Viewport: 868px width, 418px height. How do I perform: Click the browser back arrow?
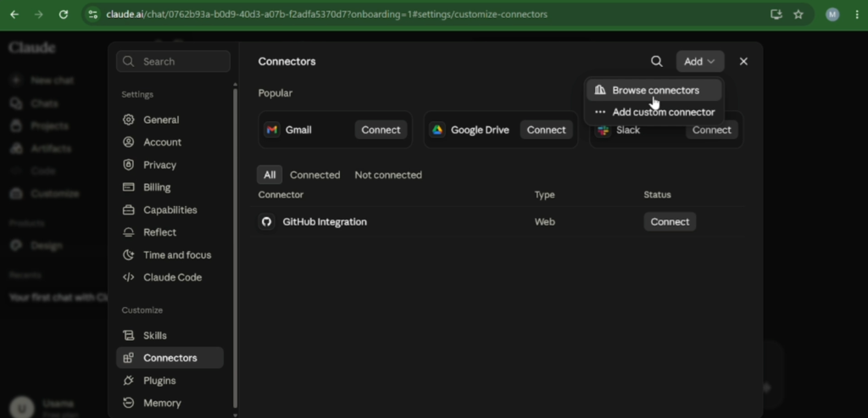(14, 14)
